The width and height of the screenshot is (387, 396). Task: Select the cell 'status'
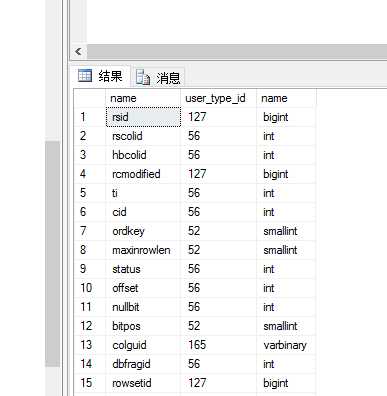pyautogui.click(x=143, y=269)
